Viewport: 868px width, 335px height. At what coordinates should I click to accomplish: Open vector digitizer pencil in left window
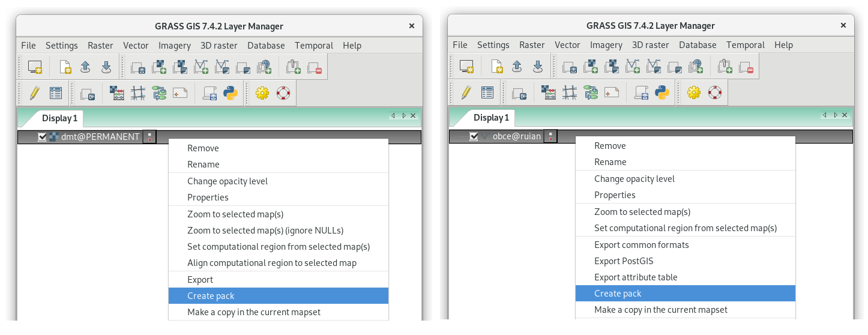34,93
